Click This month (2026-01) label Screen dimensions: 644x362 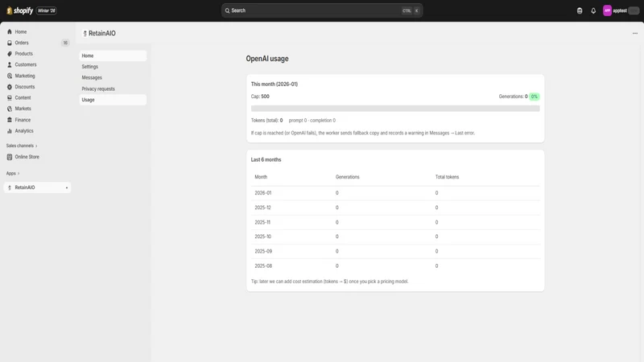[x=275, y=84]
